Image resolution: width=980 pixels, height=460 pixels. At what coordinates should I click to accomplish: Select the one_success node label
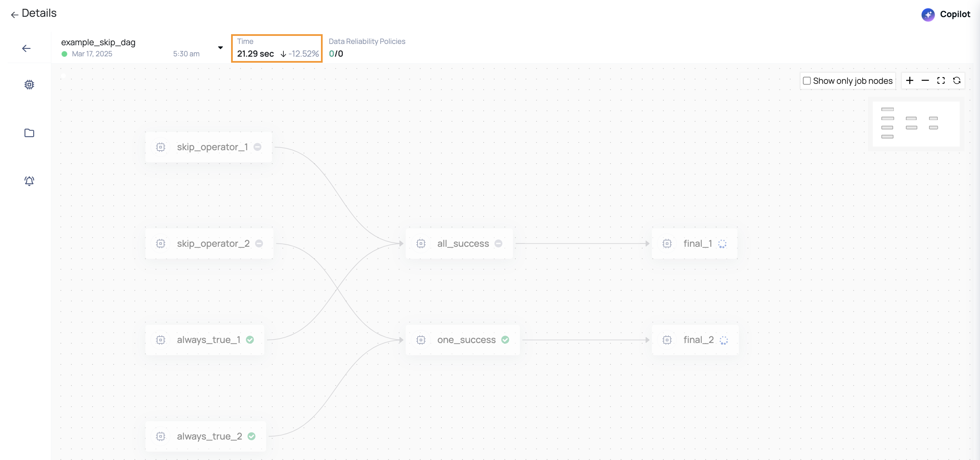coord(467,340)
